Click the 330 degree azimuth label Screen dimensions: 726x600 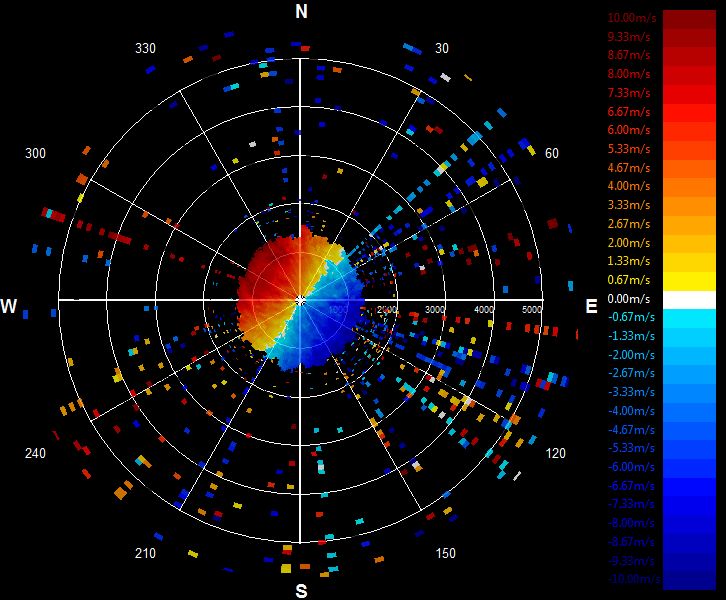pyautogui.click(x=145, y=48)
